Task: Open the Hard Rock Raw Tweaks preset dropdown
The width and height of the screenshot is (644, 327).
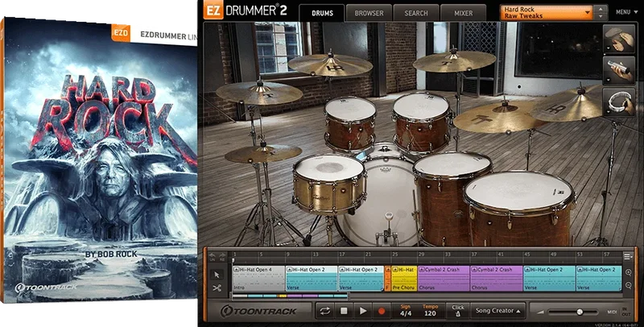Action: pos(547,12)
